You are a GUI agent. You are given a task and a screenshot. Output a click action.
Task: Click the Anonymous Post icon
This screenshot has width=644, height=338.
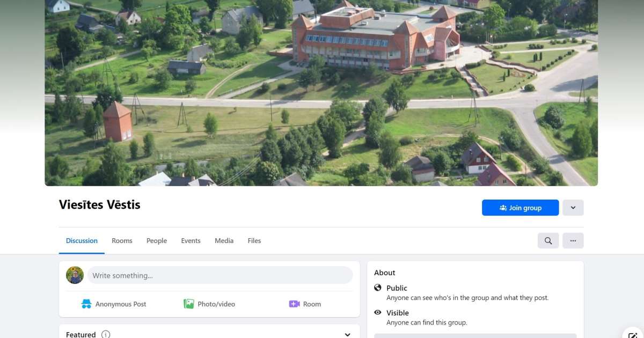[86, 304]
